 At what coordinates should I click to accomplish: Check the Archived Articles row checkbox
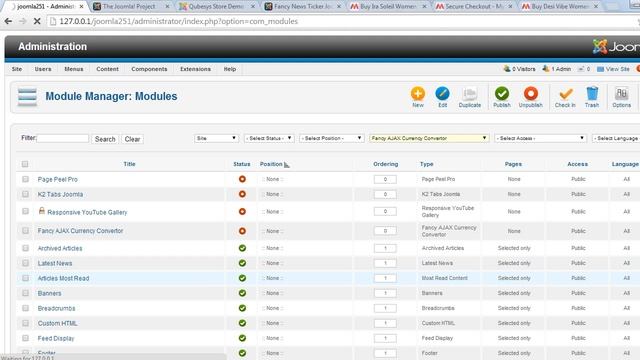point(25,248)
